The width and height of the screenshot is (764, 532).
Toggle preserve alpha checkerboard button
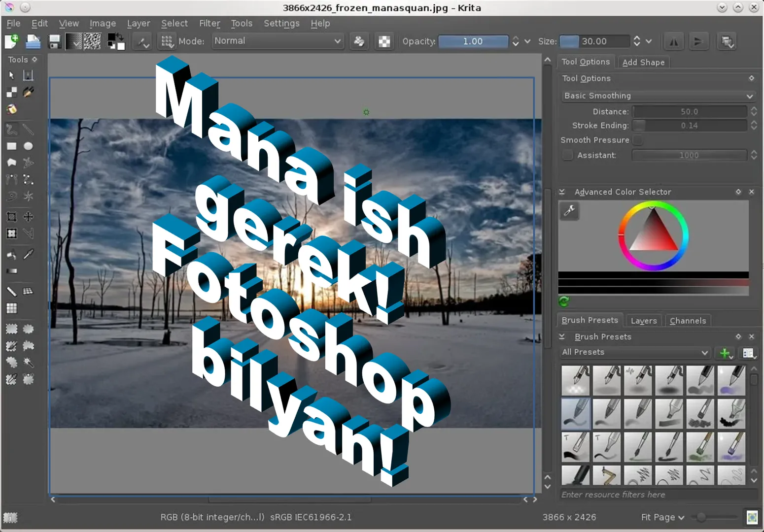pyautogui.click(x=384, y=42)
